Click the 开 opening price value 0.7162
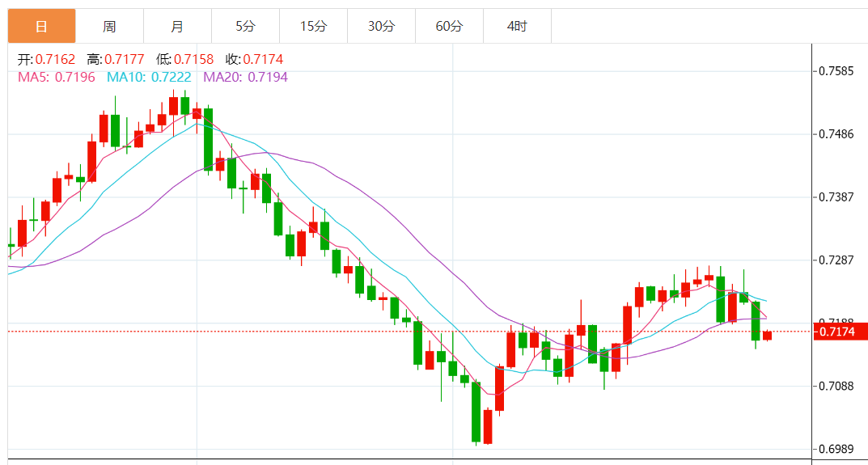 (55, 59)
